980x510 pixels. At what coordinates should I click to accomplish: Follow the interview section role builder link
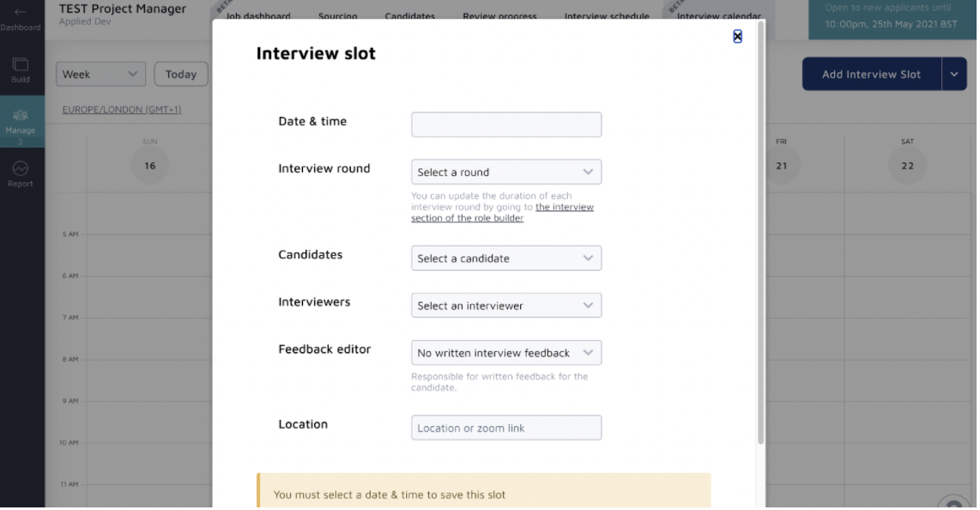564,207
